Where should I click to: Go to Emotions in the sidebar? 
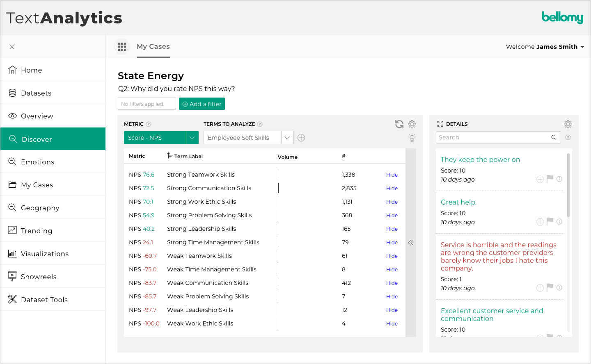pyautogui.click(x=37, y=162)
